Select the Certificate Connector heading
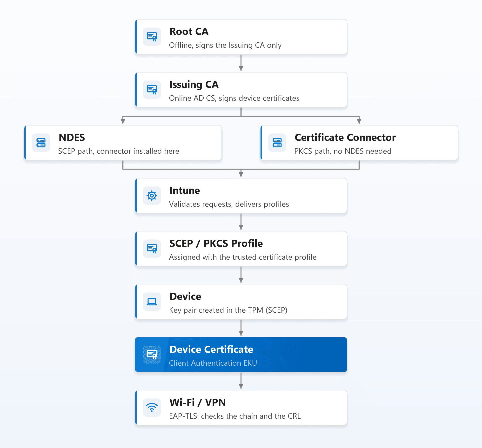The image size is (482, 448). point(345,138)
